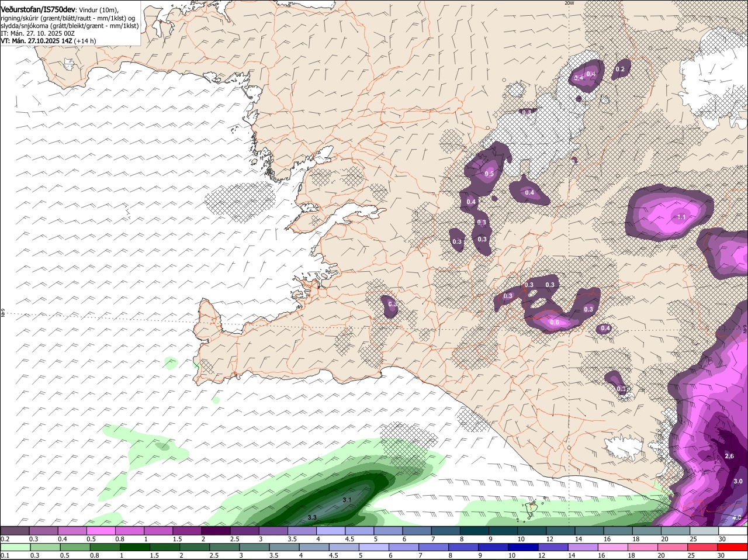Click the '3.3' rain value over the sea

tap(312, 517)
